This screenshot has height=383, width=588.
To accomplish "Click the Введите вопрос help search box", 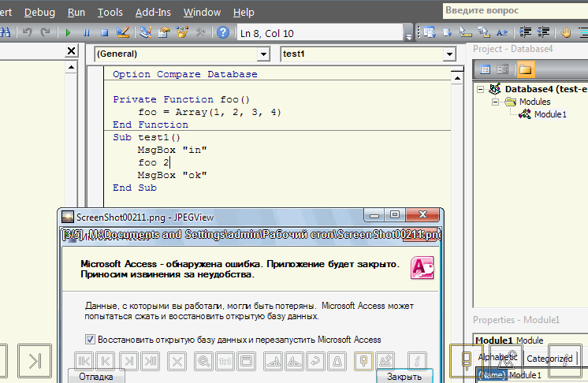I will pos(515,11).
